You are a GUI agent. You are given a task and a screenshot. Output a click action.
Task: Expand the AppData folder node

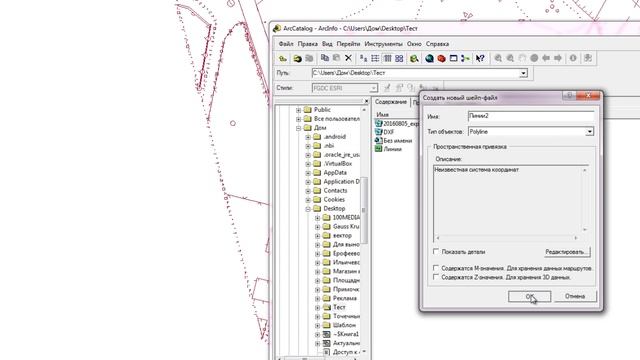click(308, 173)
